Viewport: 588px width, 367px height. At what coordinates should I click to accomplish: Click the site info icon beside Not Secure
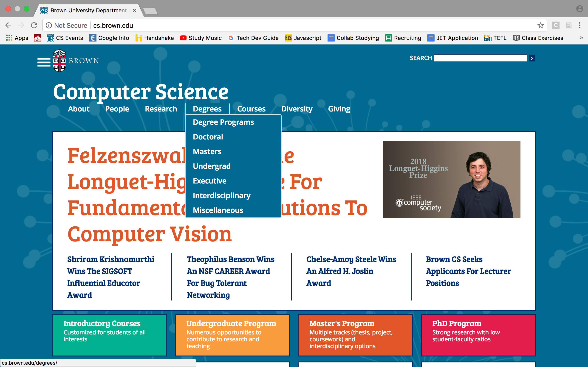(x=49, y=25)
